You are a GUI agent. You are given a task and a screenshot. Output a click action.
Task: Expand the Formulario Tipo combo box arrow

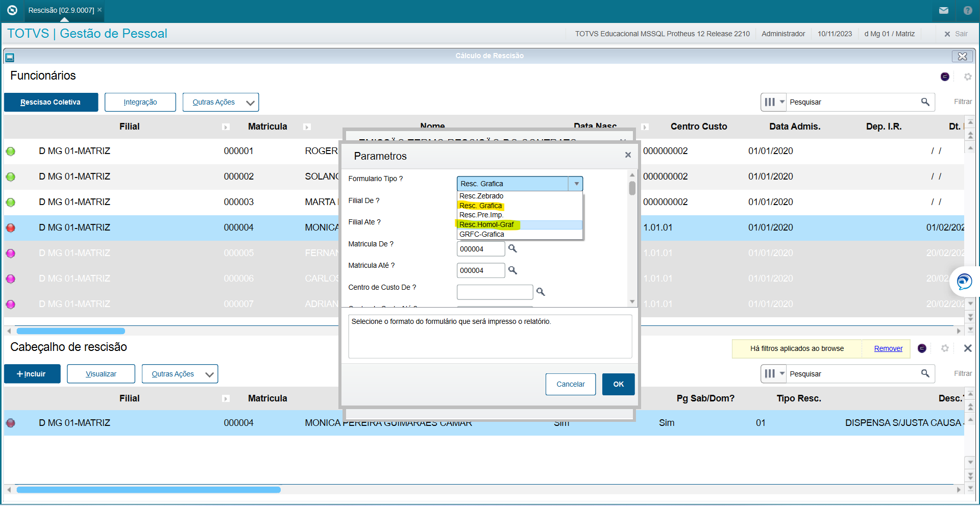point(576,184)
